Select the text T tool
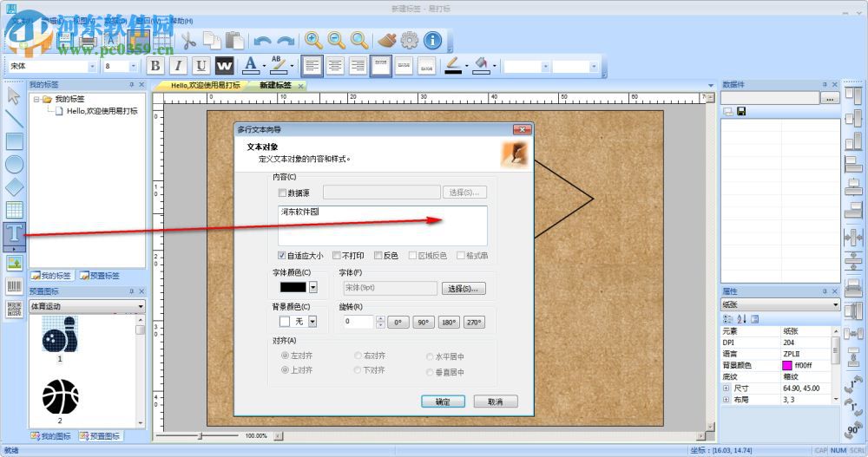 click(15, 233)
